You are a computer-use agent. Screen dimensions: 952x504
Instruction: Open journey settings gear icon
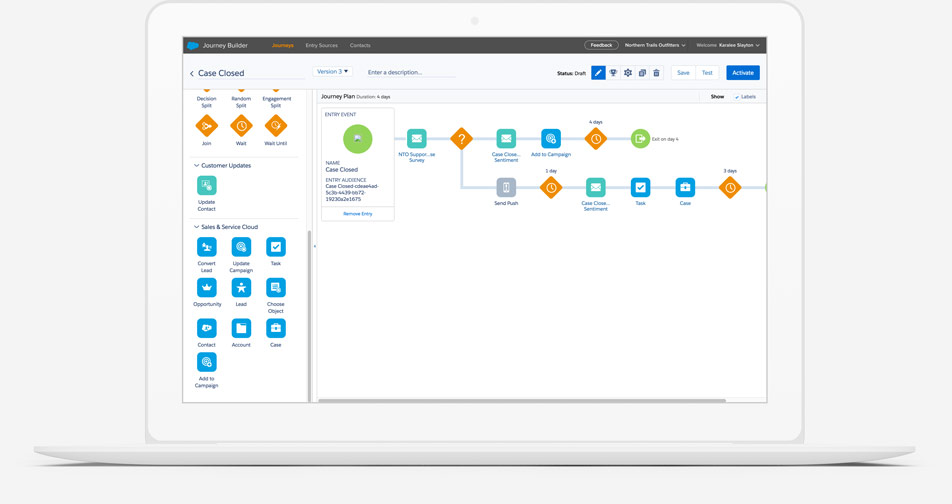(628, 73)
